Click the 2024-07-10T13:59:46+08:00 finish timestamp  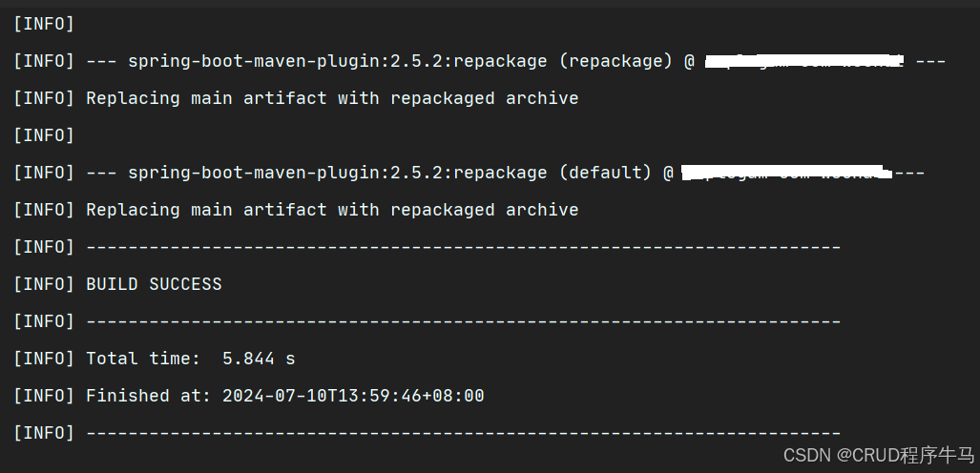(353, 396)
